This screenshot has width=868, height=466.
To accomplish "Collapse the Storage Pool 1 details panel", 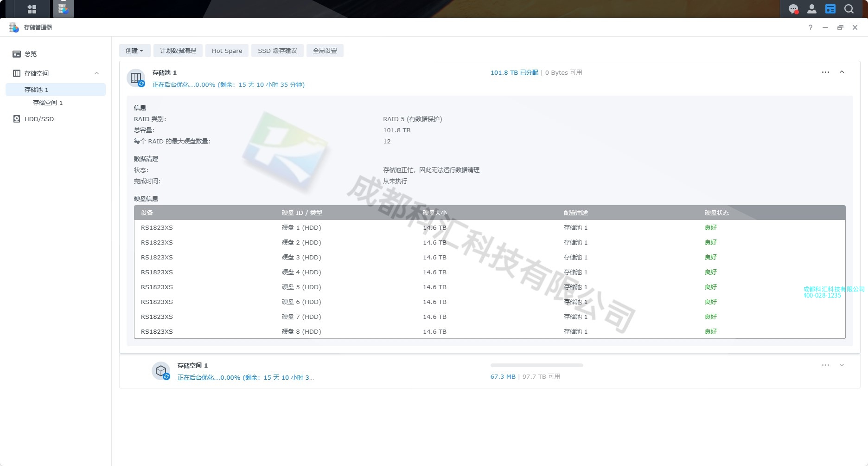I will [842, 72].
